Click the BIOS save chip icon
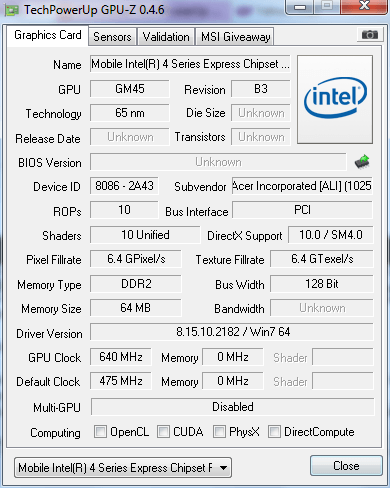This screenshot has width=390, height=488. click(362, 162)
